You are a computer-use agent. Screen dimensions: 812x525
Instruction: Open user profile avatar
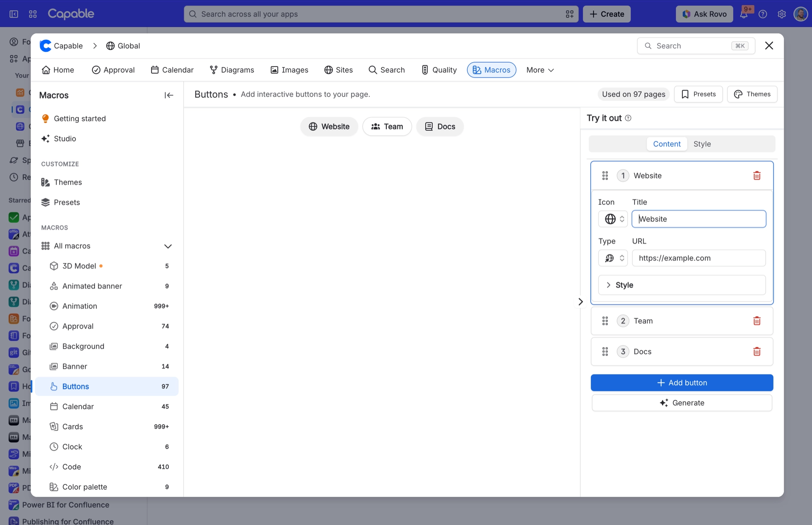tap(801, 14)
